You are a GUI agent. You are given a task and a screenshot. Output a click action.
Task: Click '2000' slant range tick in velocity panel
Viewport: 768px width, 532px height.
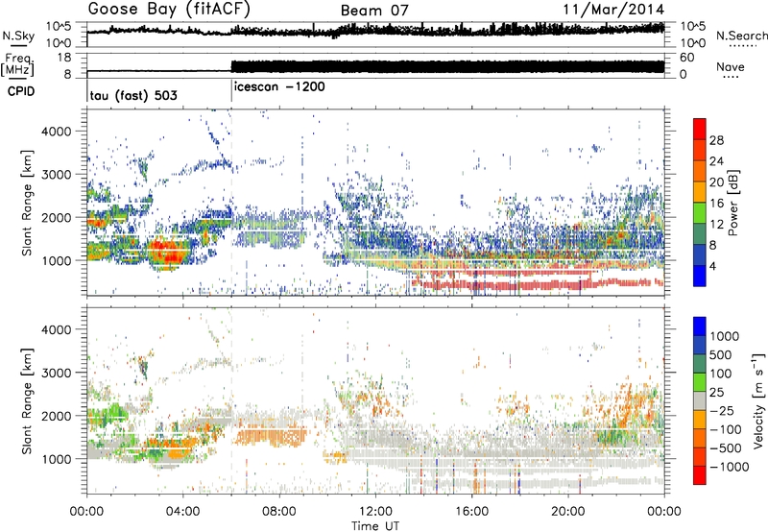[x=57, y=416]
